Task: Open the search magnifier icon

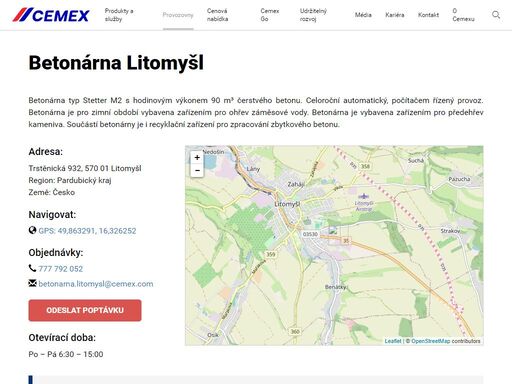Action: [496, 15]
